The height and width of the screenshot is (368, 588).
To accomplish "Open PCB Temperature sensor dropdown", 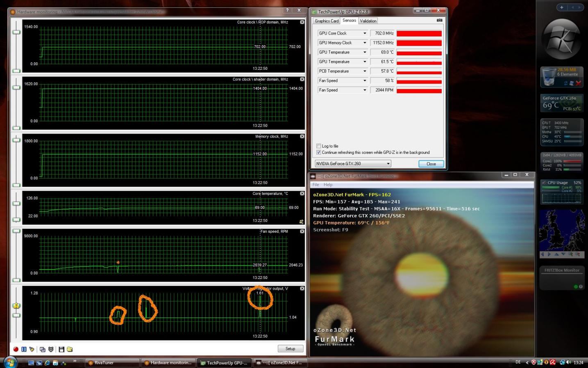I will [365, 71].
